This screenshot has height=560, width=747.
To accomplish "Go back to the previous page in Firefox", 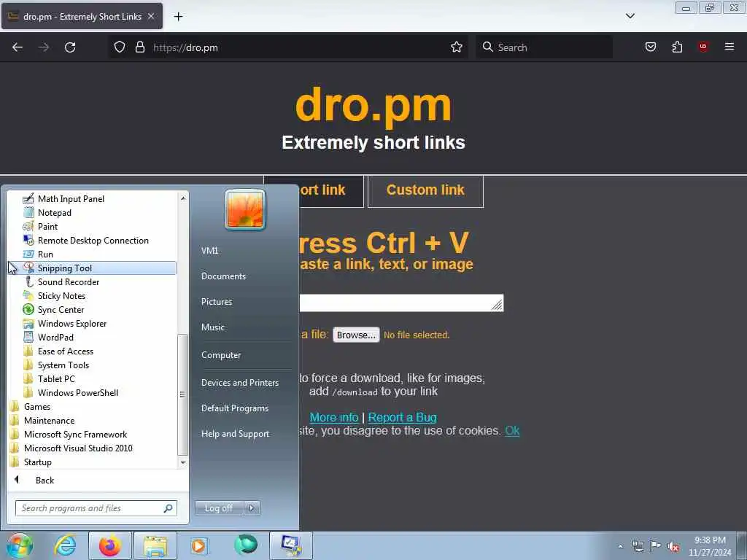I will coord(18,47).
